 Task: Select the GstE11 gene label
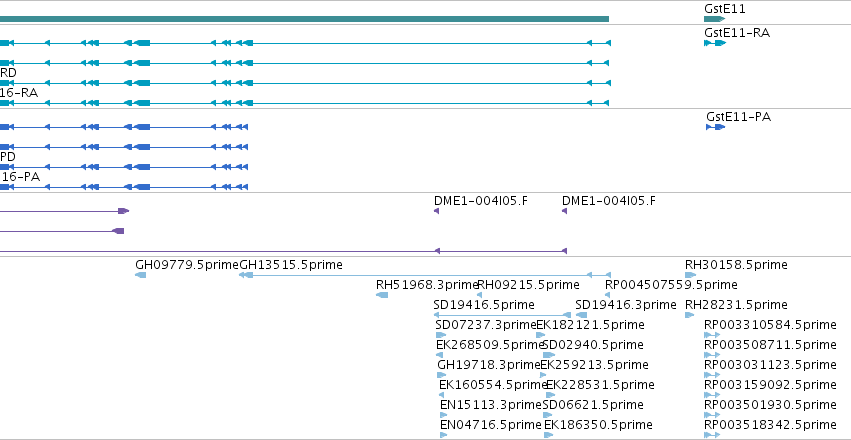pos(725,9)
